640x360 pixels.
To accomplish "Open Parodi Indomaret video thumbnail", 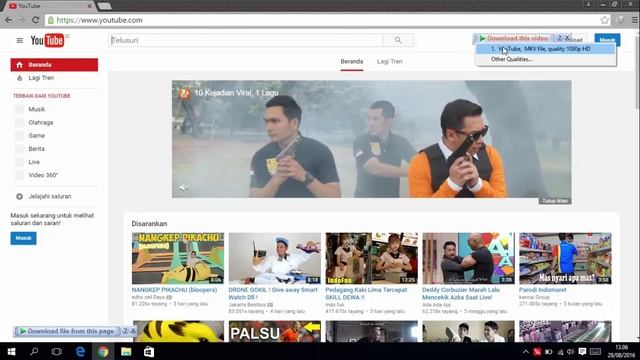I will (565, 258).
